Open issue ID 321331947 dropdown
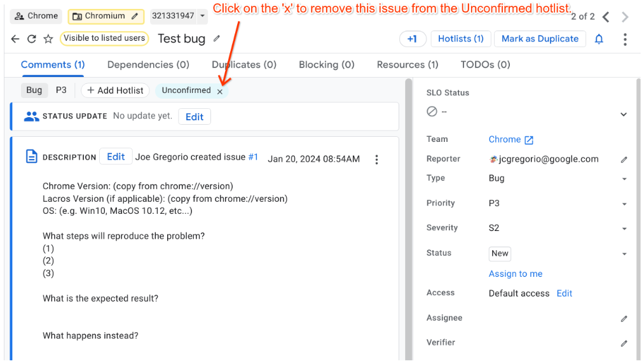Image resolution: width=644 pixels, height=364 pixels. [x=203, y=16]
